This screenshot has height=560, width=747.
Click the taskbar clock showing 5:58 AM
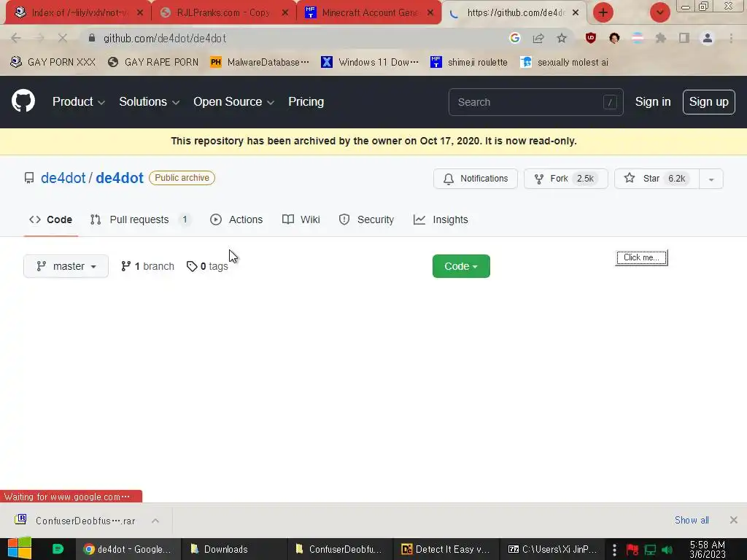[x=708, y=549]
